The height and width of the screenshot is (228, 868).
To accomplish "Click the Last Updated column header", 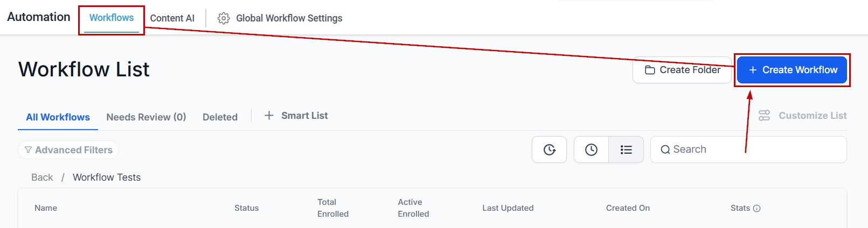I will coord(508,208).
